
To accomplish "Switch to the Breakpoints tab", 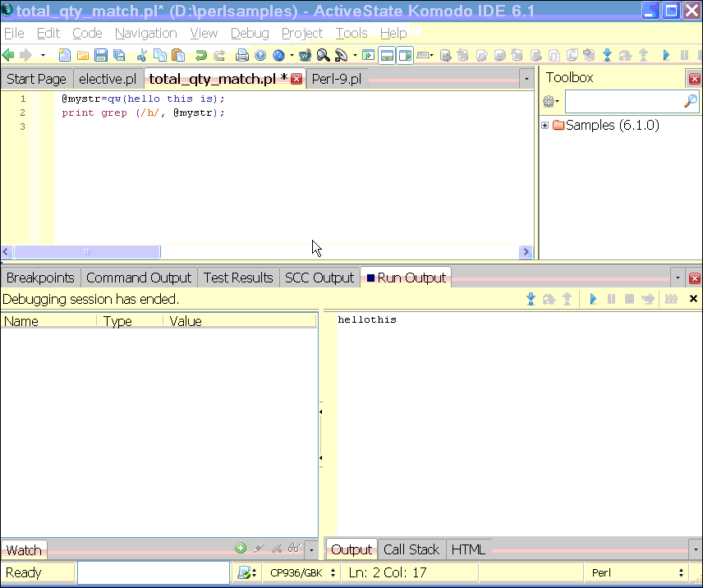I will [x=40, y=278].
